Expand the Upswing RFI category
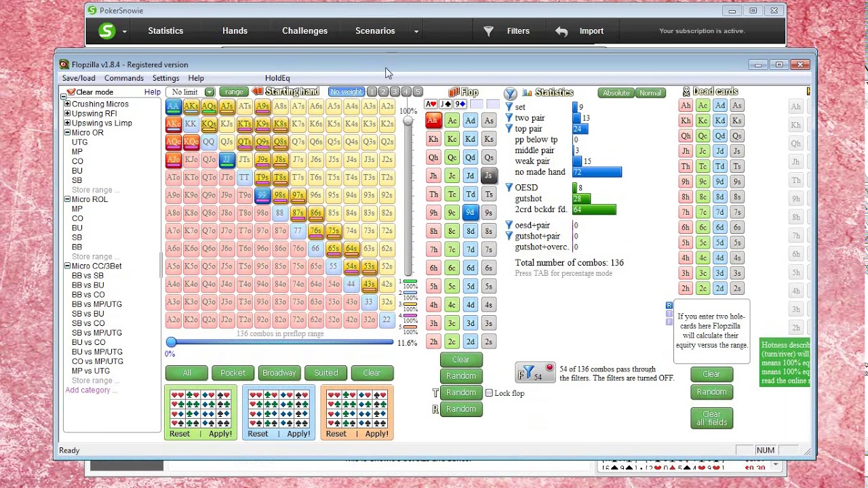Screen dimensions: 868x488 67,114
